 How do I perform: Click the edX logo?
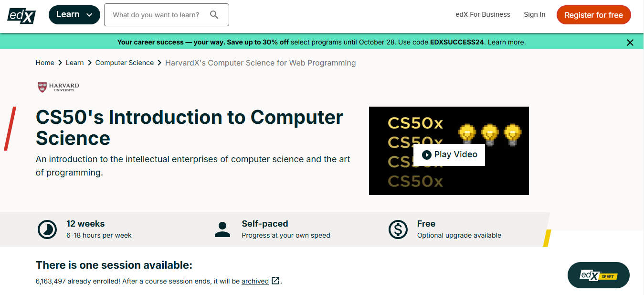point(21,15)
